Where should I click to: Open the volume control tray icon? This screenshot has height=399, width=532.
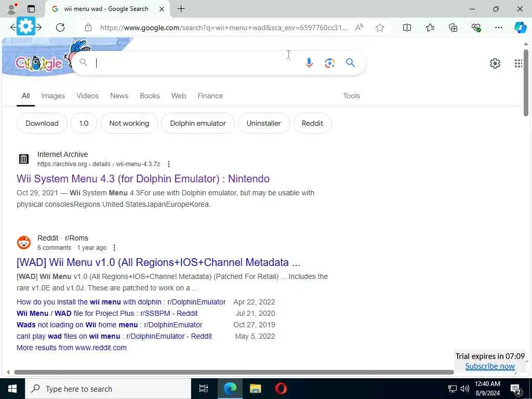pyautogui.click(x=465, y=389)
